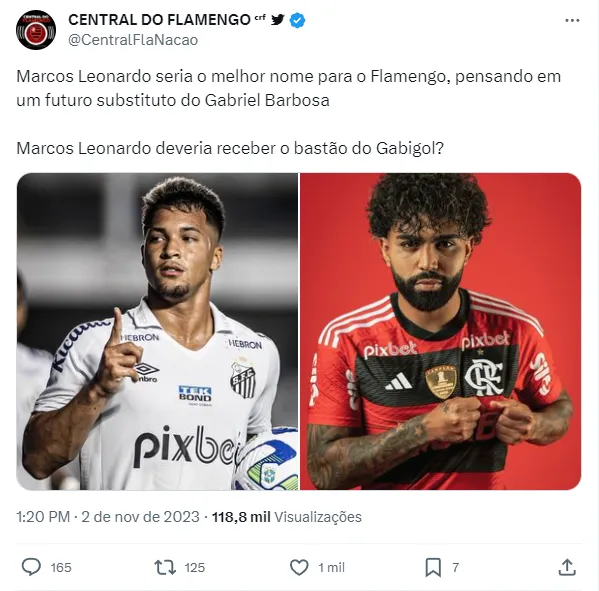Viewport: 599px width, 591px height.
Task: Click the retweet arrows icon
Action: (x=165, y=567)
